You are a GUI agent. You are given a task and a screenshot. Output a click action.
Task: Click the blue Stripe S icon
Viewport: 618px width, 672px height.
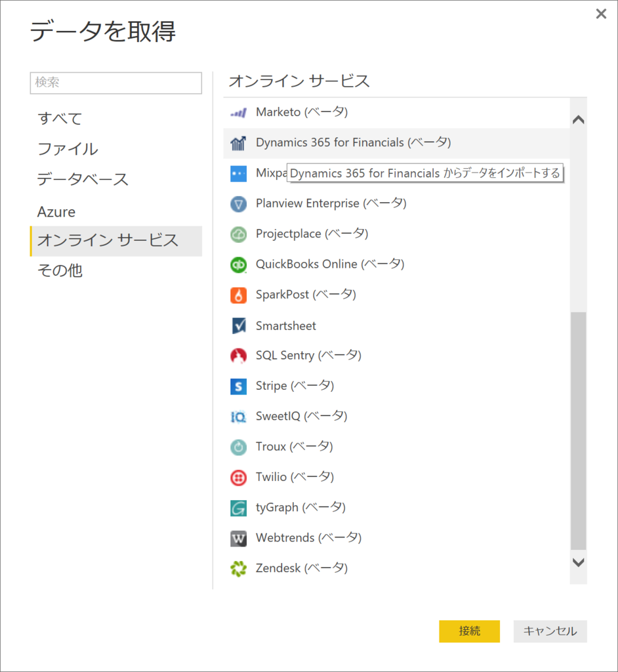(238, 386)
